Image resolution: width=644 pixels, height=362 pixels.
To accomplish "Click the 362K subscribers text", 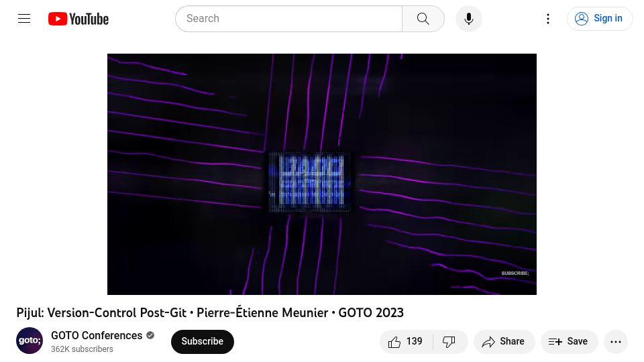I will [82, 349].
